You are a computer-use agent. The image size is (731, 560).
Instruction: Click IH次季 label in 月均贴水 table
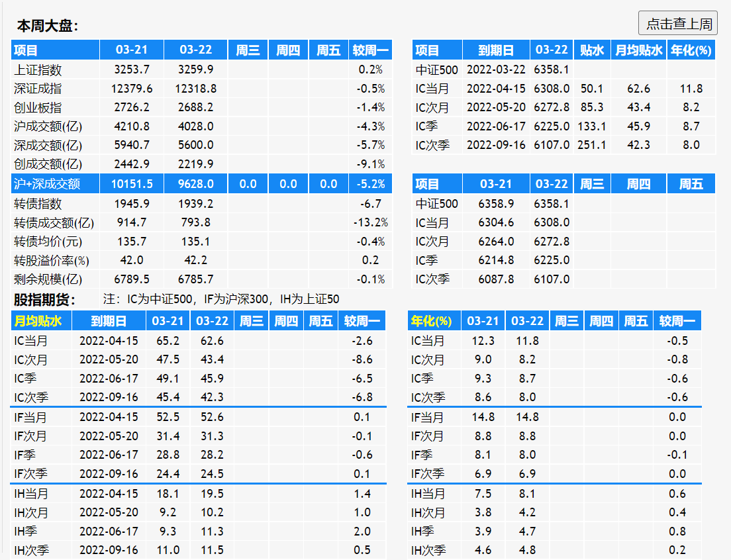point(31,550)
